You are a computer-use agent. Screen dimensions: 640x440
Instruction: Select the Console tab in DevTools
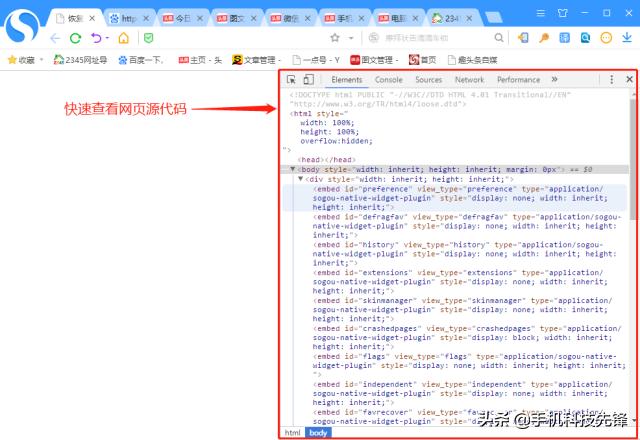pyautogui.click(x=389, y=80)
